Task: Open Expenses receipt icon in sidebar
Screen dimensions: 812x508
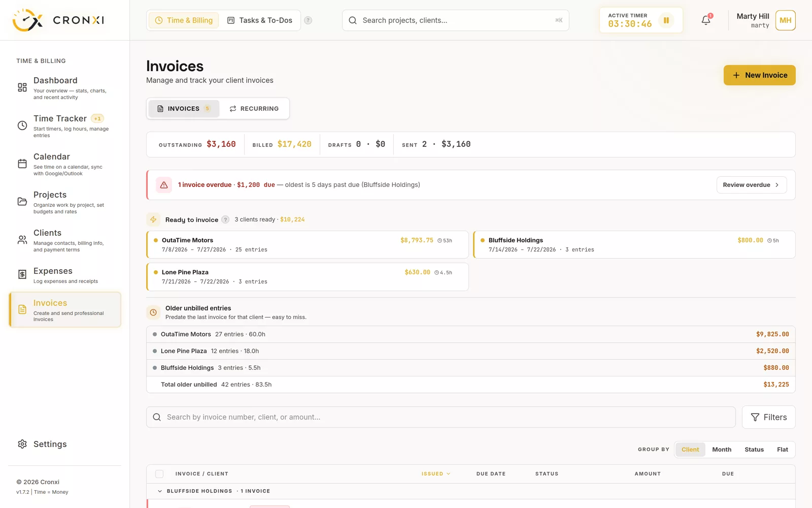Action: point(22,274)
